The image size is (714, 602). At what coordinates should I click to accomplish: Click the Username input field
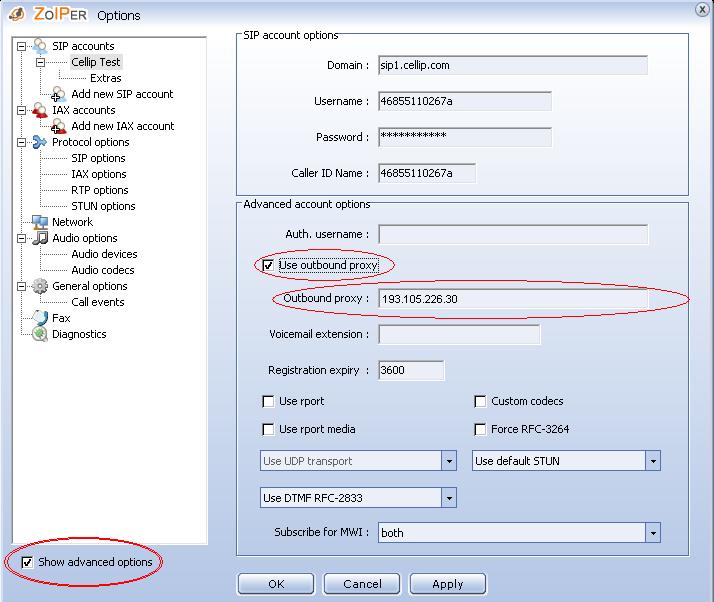click(465, 101)
